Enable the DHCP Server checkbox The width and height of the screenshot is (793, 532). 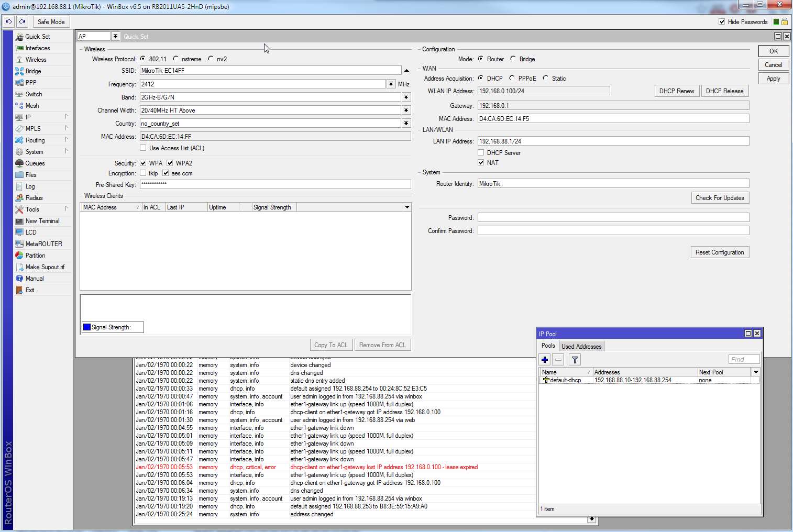coord(481,152)
